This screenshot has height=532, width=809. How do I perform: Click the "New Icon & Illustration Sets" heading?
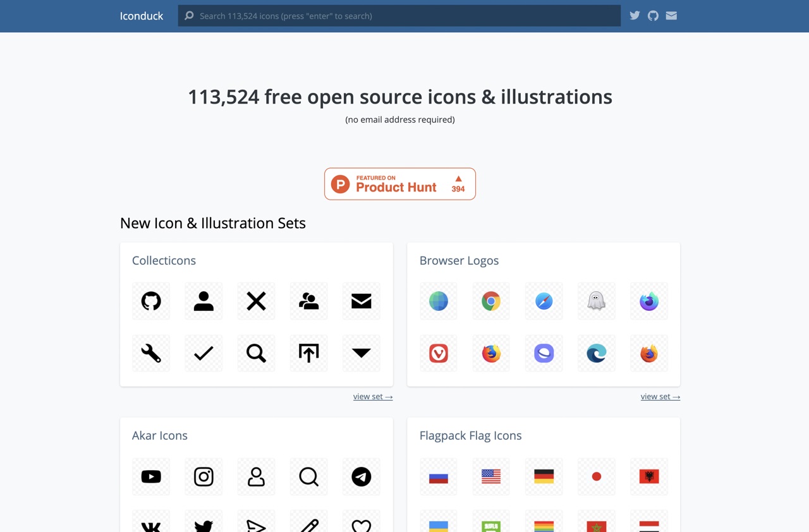(213, 223)
